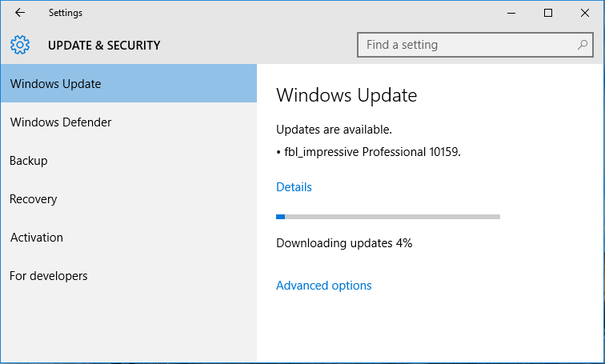The height and width of the screenshot is (364, 605).
Task: Click the Downloading updates 4% status text
Action: pyautogui.click(x=344, y=243)
